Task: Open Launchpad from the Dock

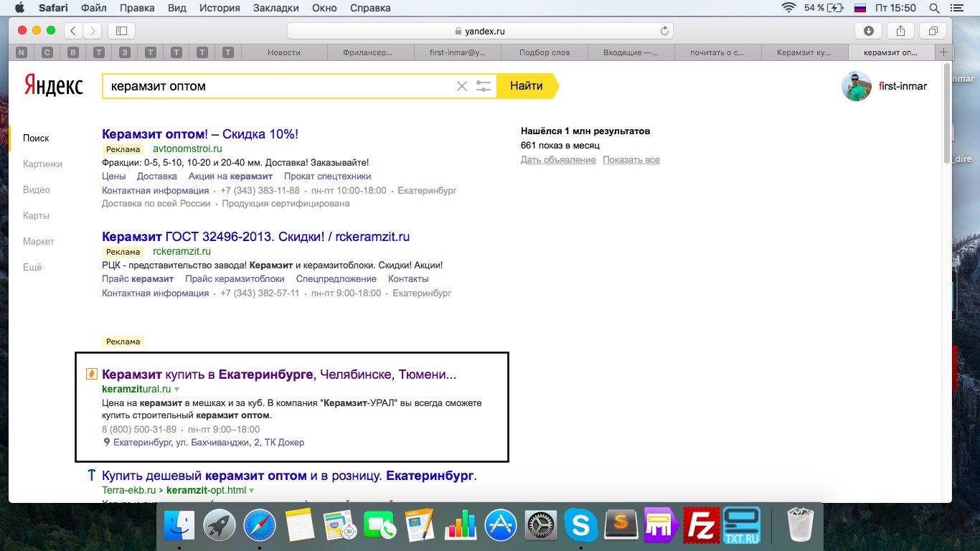Action: [x=219, y=526]
